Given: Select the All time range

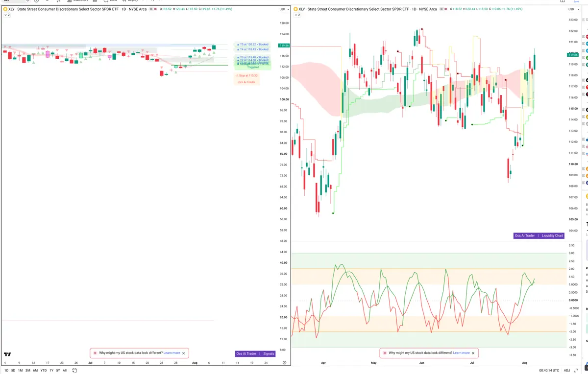Looking at the screenshot, I should (x=65, y=371).
